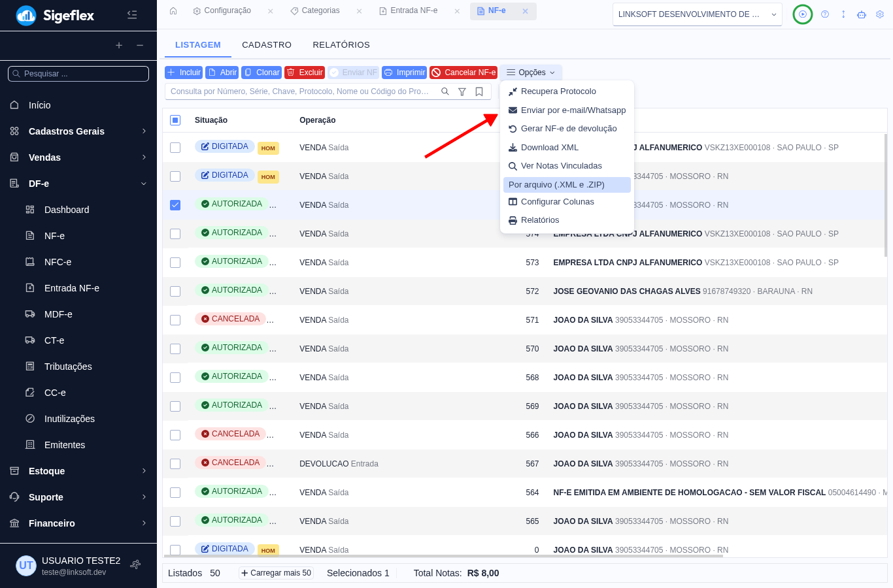Focus the sidebar Pesquisar search field
Viewport: 893px width, 588px height.
point(78,74)
